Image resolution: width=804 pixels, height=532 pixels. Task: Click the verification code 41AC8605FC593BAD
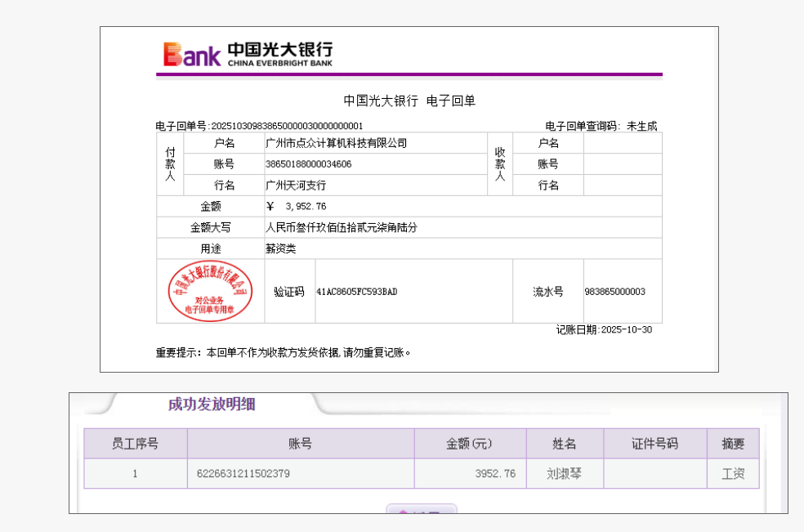356,292
